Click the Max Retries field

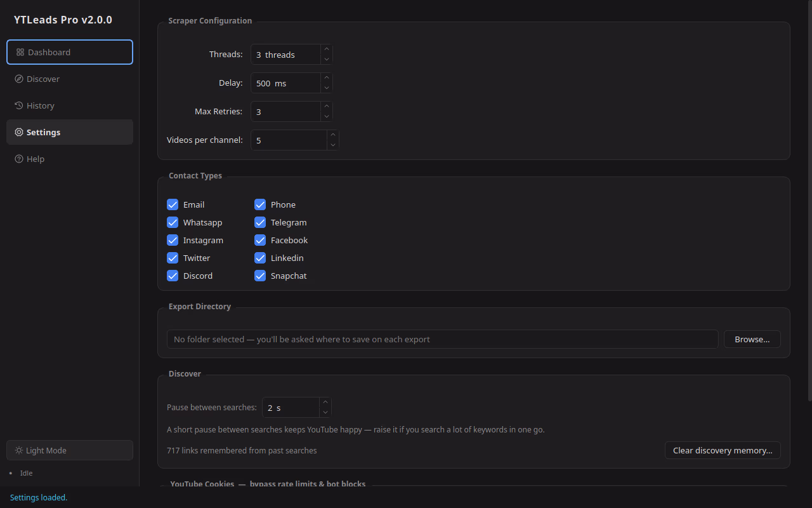pyautogui.click(x=285, y=112)
